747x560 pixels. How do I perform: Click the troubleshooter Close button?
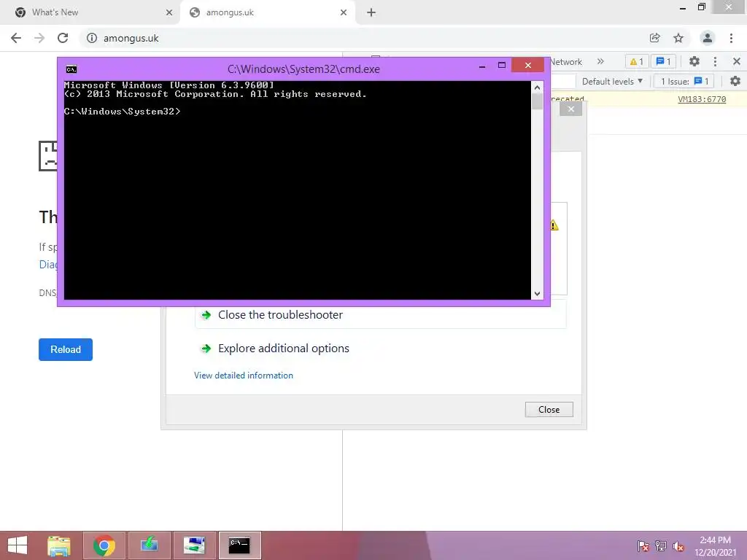549,410
